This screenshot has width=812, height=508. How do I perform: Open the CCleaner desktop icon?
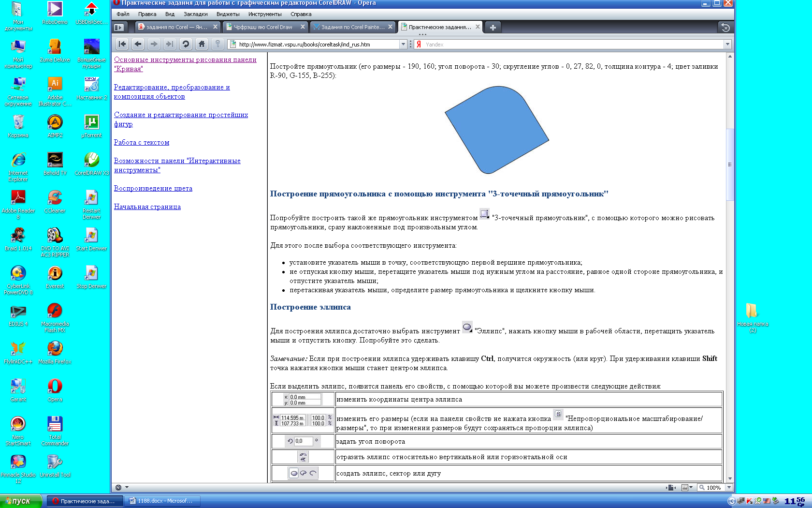point(55,201)
